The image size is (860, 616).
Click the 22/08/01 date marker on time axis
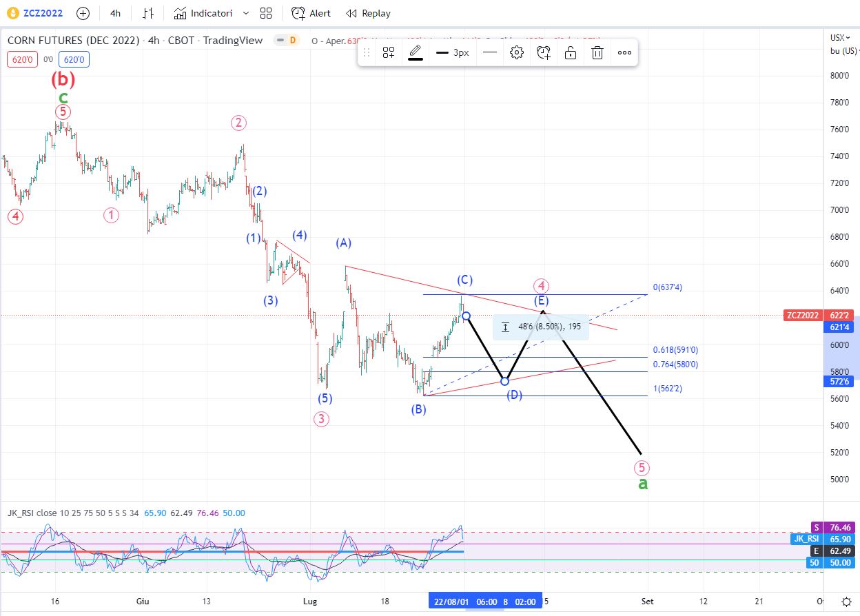point(451,602)
